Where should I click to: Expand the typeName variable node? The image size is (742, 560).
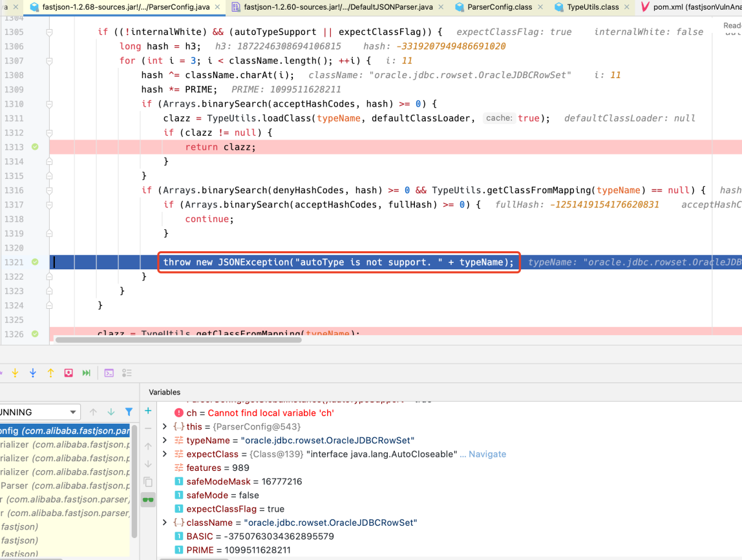pos(165,440)
